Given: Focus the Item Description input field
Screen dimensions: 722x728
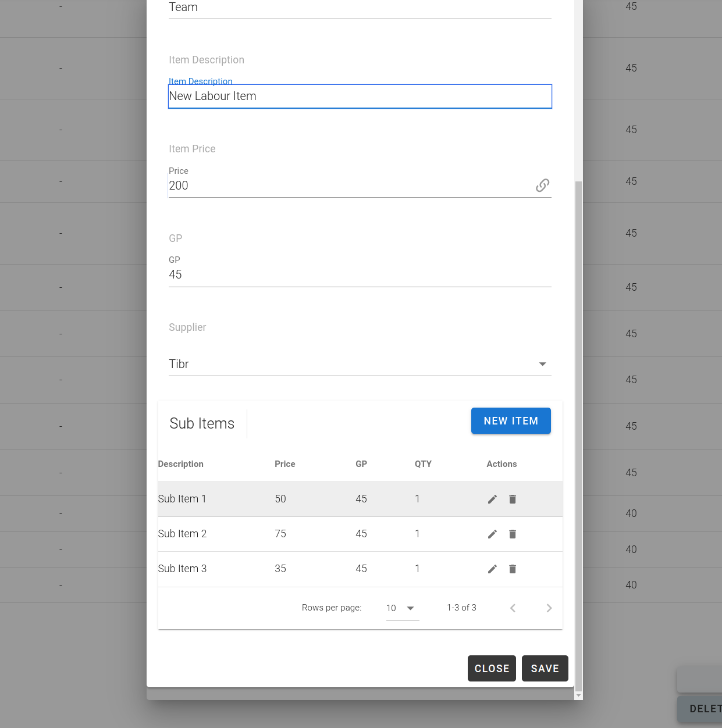Looking at the screenshot, I should pyautogui.click(x=360, y=97).
